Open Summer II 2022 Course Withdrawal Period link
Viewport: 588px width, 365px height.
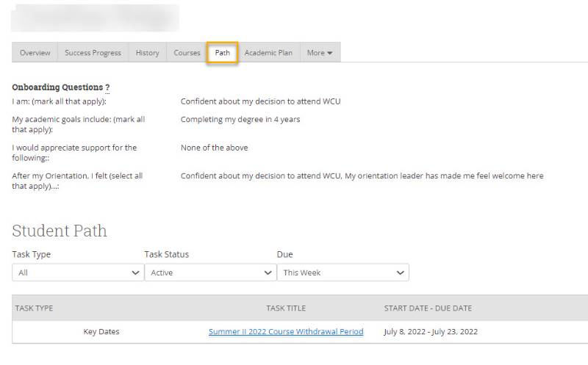click(286, 332)
